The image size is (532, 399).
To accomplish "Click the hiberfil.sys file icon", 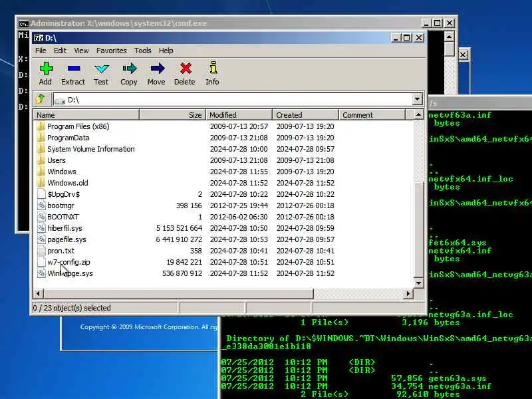I will (x=41, y=228).
